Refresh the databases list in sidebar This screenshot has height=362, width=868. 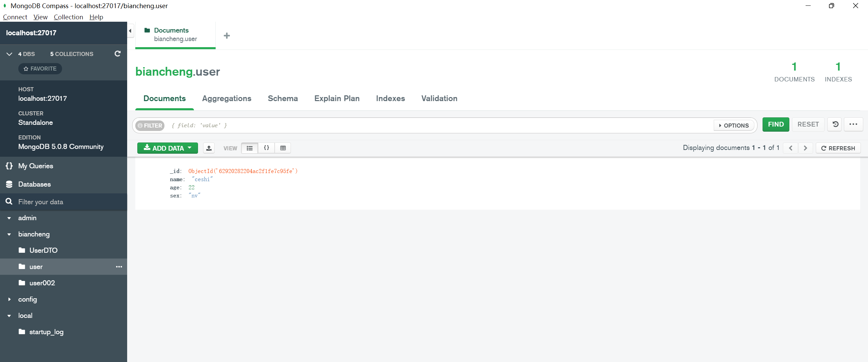118,54
